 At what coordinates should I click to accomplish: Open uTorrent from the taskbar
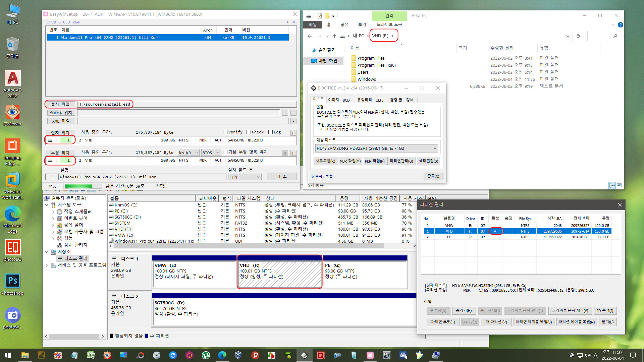(x=206, y=355)
